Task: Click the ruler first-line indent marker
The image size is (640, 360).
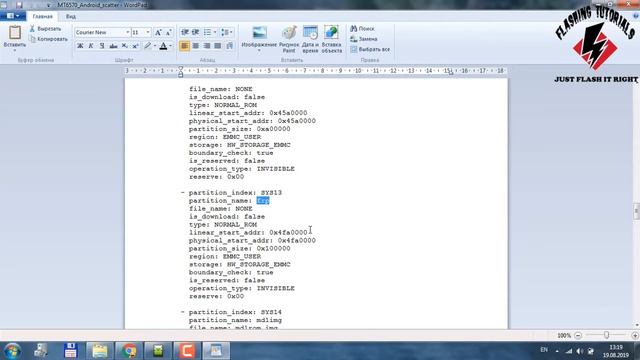Action: (x=181, y=68)
